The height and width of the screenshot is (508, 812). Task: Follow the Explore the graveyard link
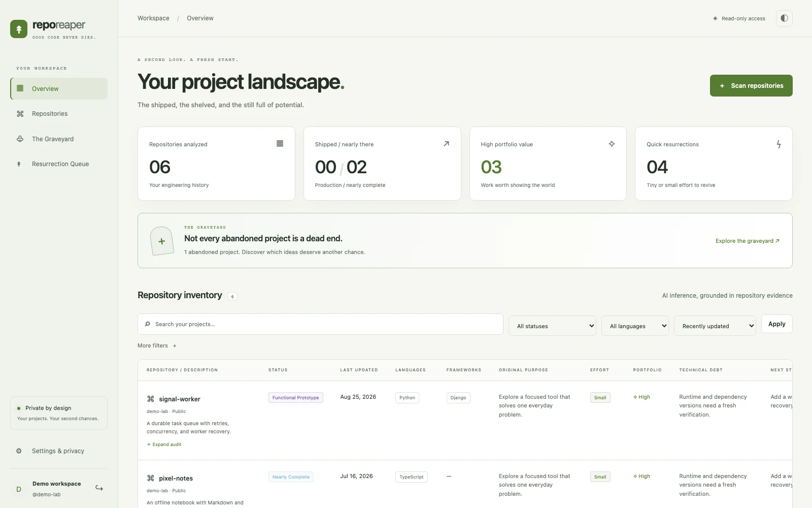coord(747,241)
